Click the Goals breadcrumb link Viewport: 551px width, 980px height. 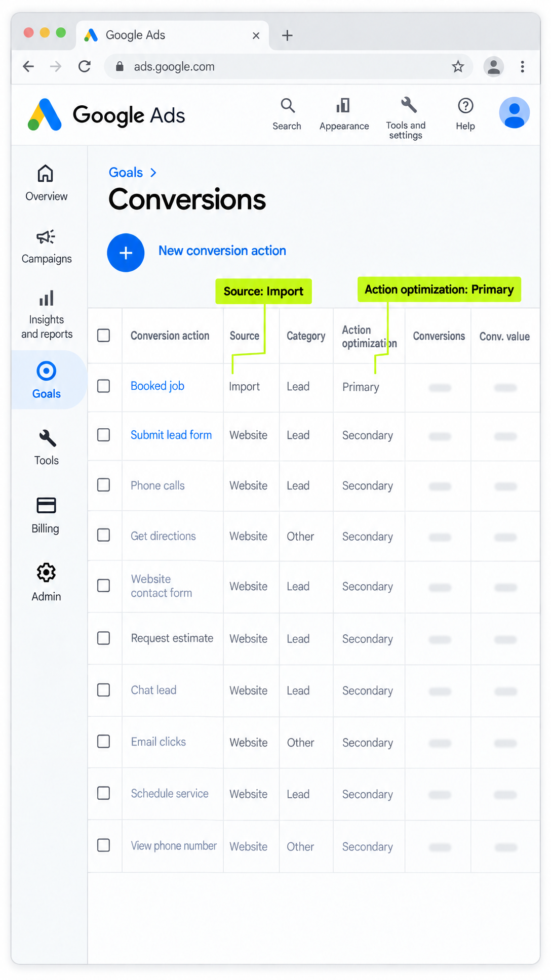[126, 173]
